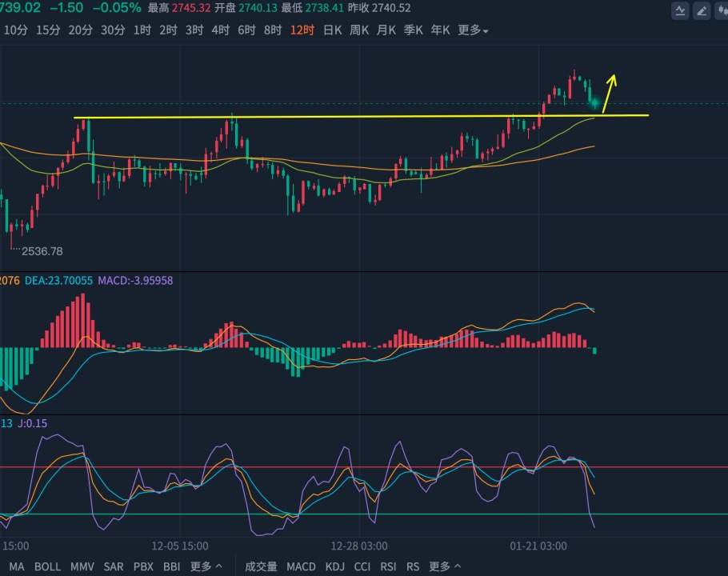The image size is (728, 576).
Task: Switch to candlestick chart style icon
Action: point(722,10)
